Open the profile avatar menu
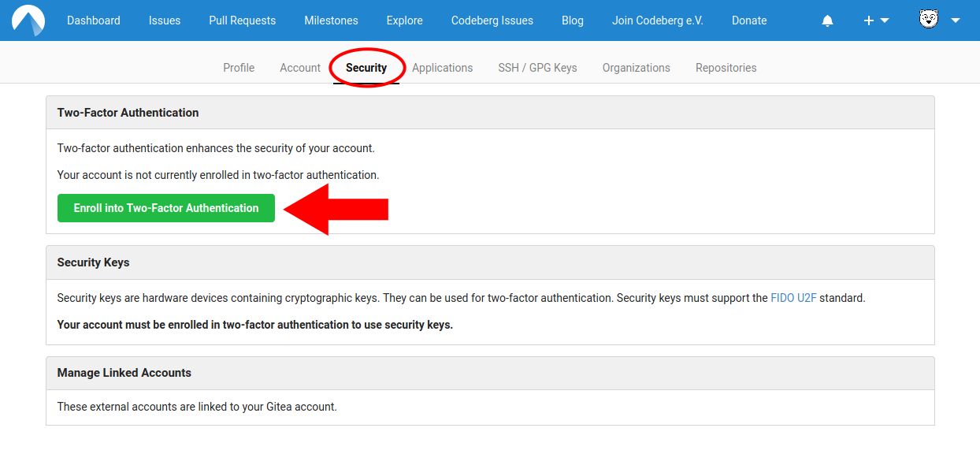 click(930, 20)
